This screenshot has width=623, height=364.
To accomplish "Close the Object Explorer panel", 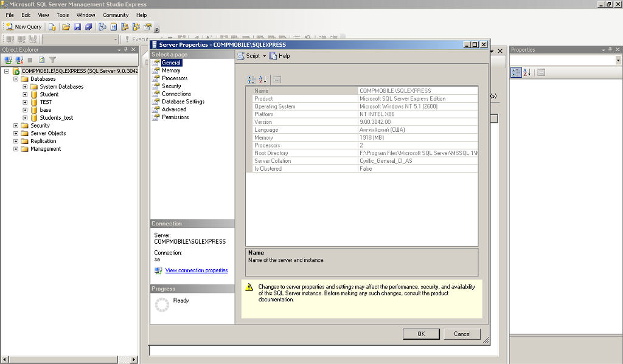I will tap(133, 50).
